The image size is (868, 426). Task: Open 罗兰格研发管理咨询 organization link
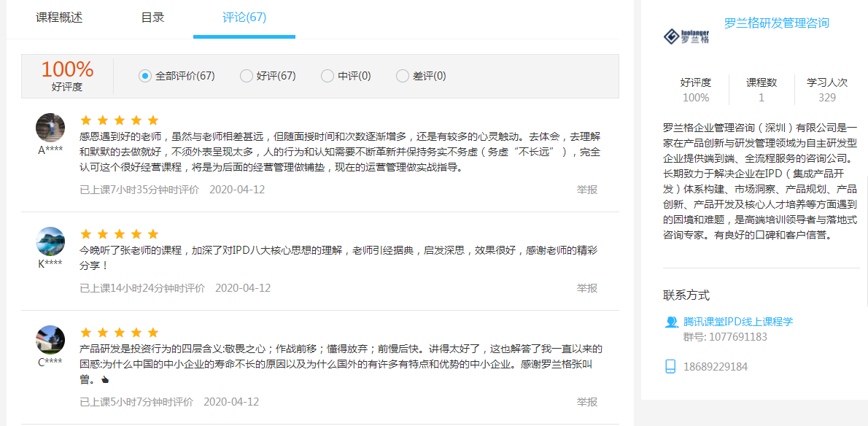tap(776, 23)
